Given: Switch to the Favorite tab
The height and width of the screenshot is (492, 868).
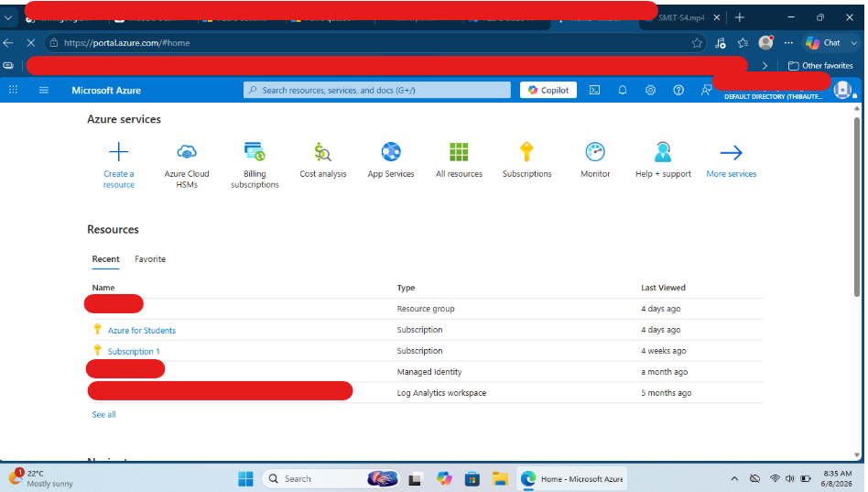Looking at the screenshot, I should (x=150, y=258).
